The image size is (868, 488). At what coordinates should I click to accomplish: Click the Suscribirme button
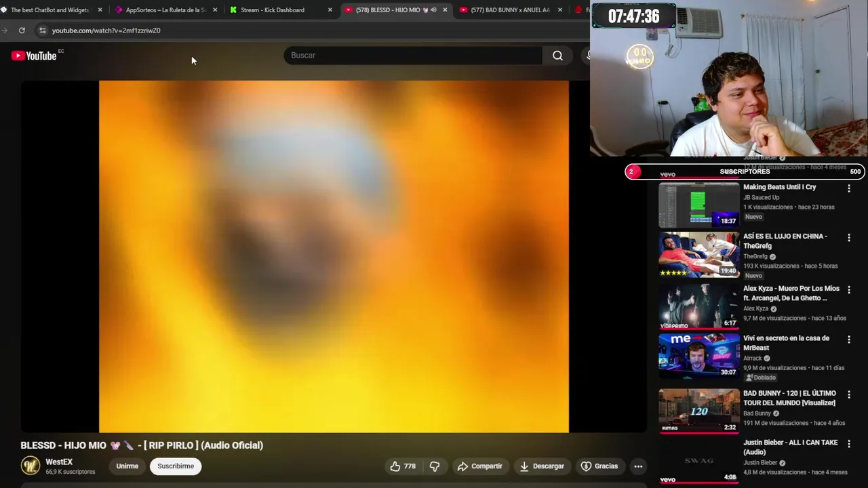(176, 466)
